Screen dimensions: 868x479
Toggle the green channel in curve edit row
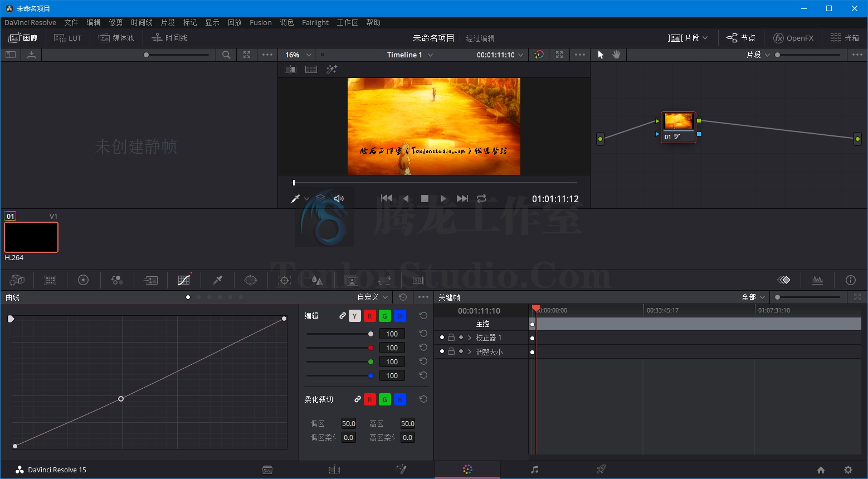tap(385, 316)
